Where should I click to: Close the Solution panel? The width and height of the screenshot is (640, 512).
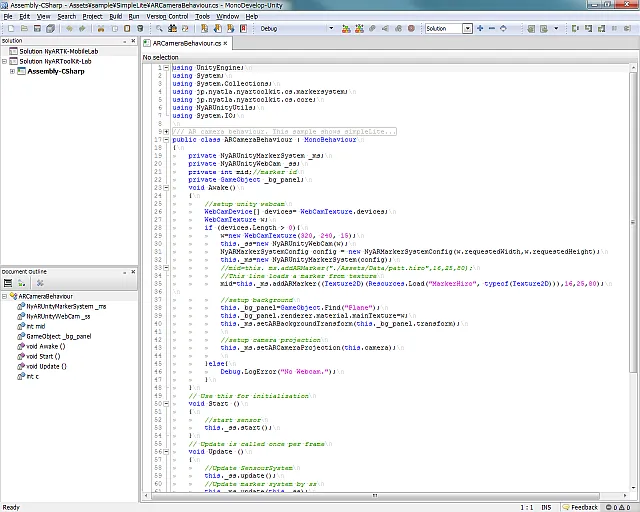[x=133, y=41]
